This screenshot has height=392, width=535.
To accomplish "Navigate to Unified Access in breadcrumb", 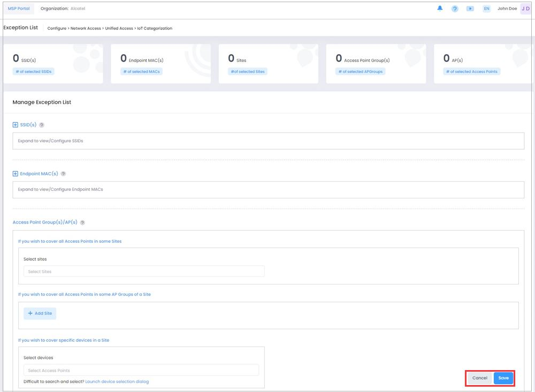I will (x=119, y=28).
